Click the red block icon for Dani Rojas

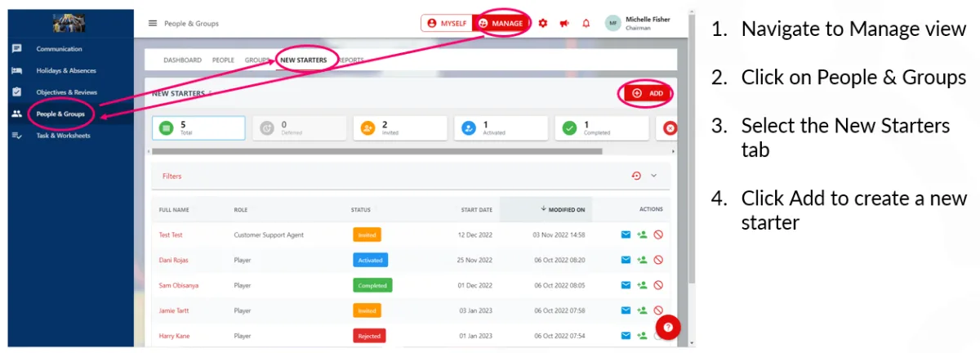click(658, 260)
